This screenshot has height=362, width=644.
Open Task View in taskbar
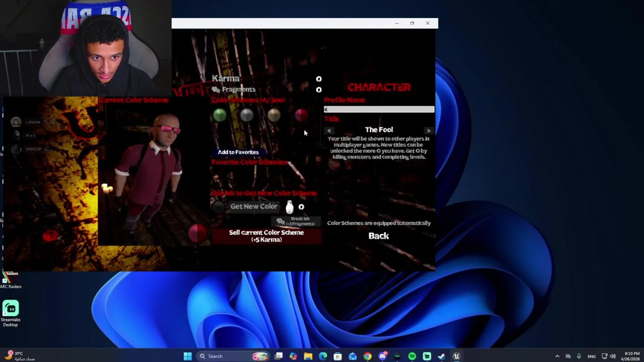pos(278,356)
